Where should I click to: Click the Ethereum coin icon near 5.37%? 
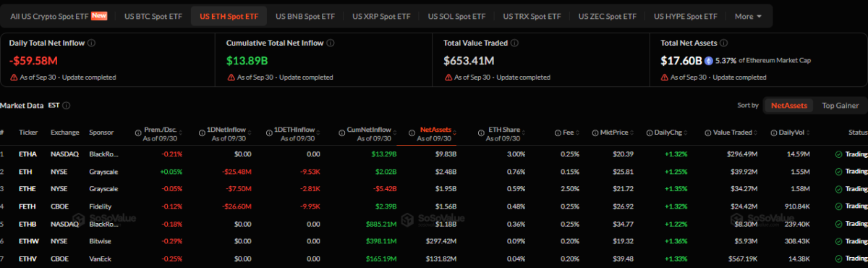pyautogui.click(x=709, y=61)
